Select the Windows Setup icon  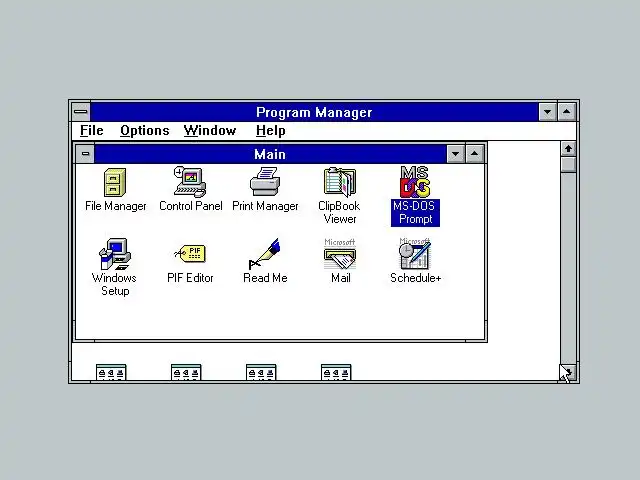tap(115, 254)
